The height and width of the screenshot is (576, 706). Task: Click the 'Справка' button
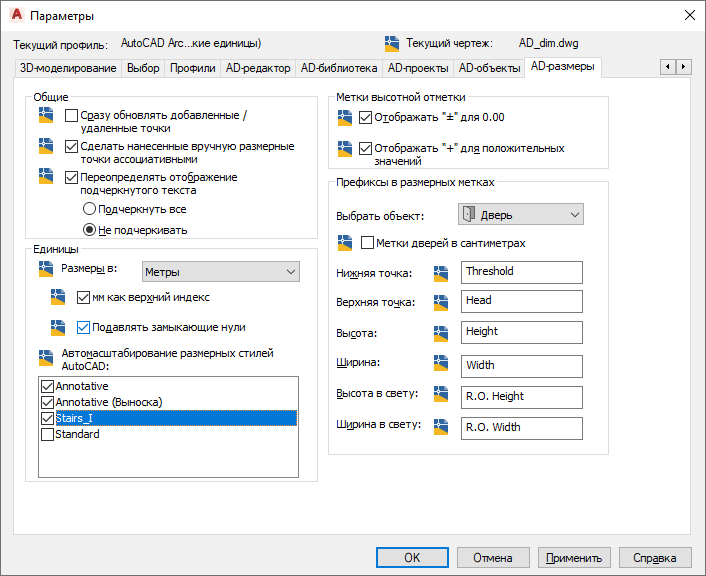tap(655, 558)
